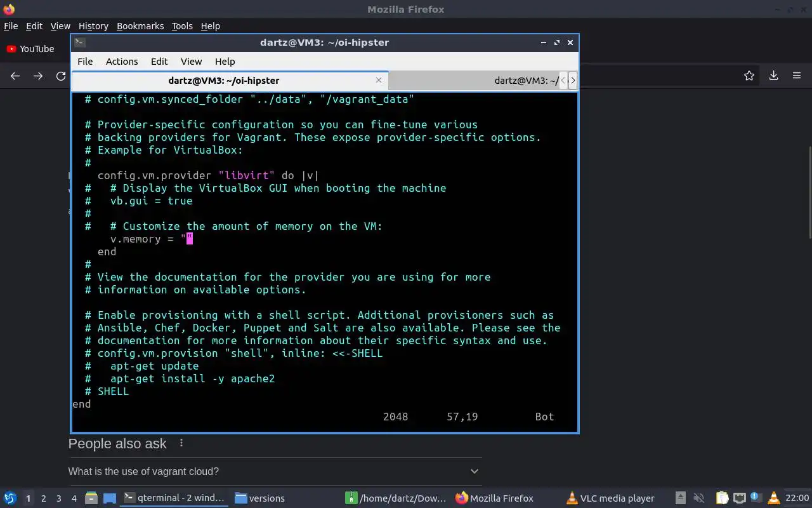This screenshot has width=812, height=508.
Task: Open Firefox Edit menu
Action: 34,26
